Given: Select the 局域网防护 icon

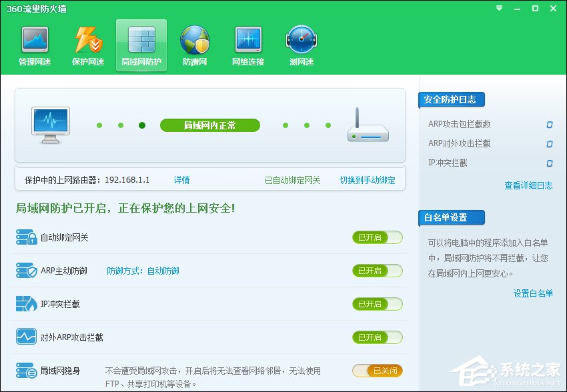Looking at the screenshot, I should [141, 45].
